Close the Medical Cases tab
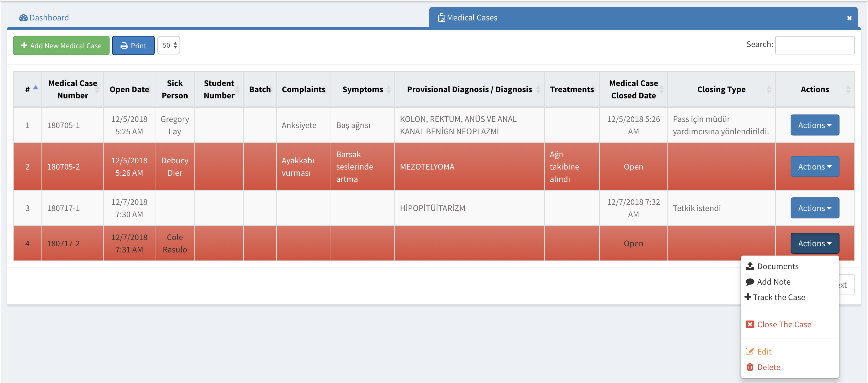Viewport: 868px width, 383px height. pyautogui.click(x=849, y=18)
